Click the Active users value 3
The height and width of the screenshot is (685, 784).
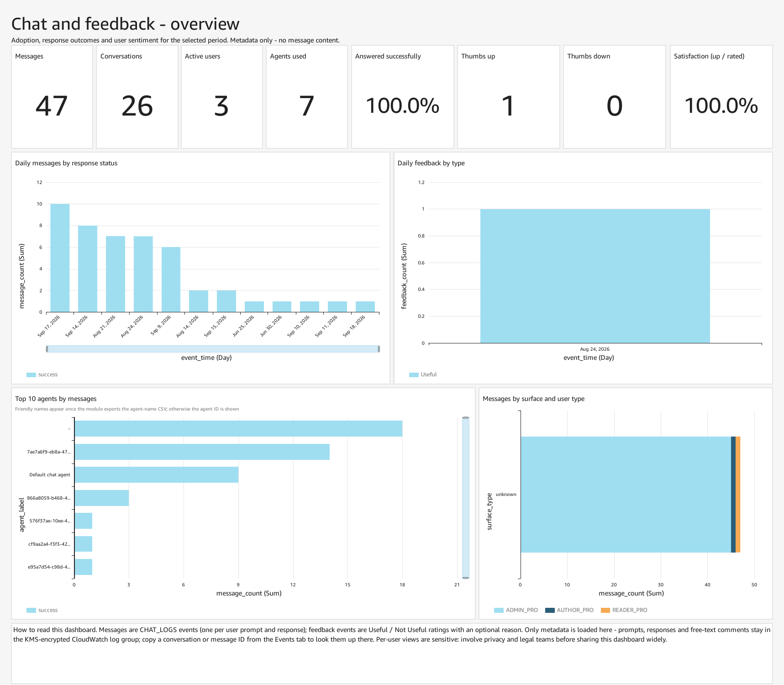point(221,106)
